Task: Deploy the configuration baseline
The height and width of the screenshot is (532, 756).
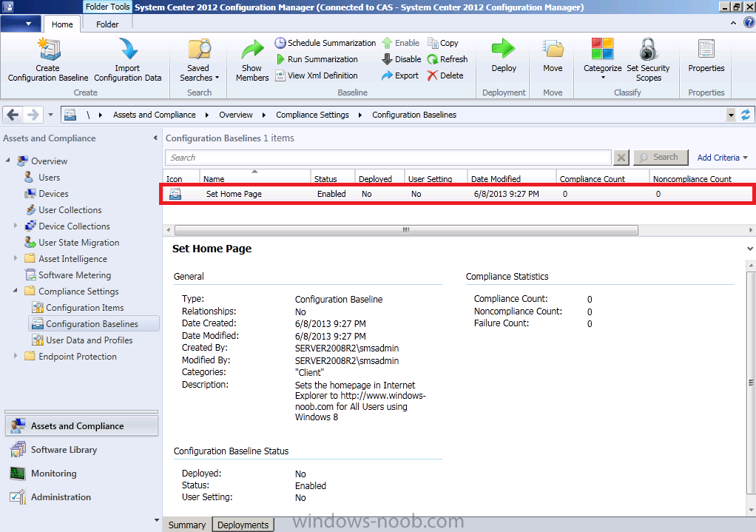Action: [504, 55]
